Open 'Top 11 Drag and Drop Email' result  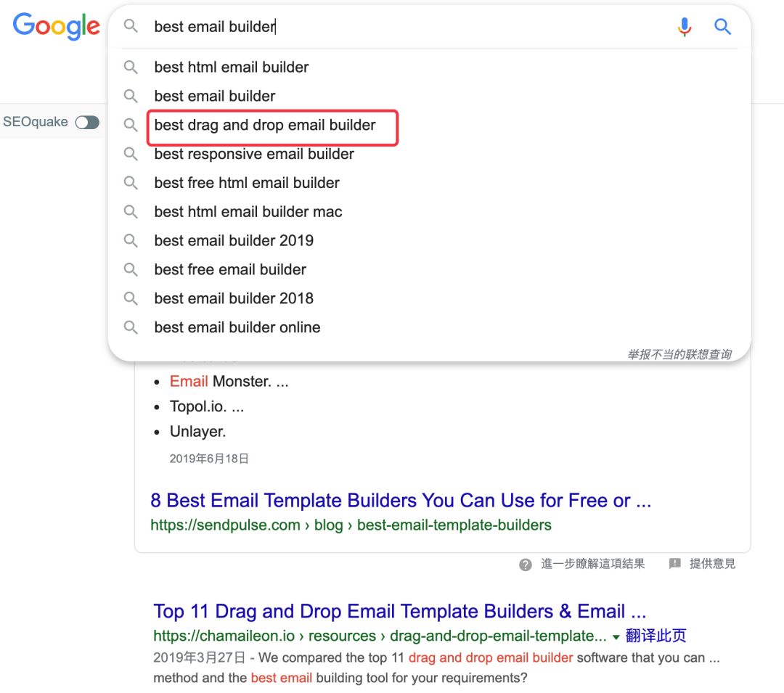tap(399, 611)
